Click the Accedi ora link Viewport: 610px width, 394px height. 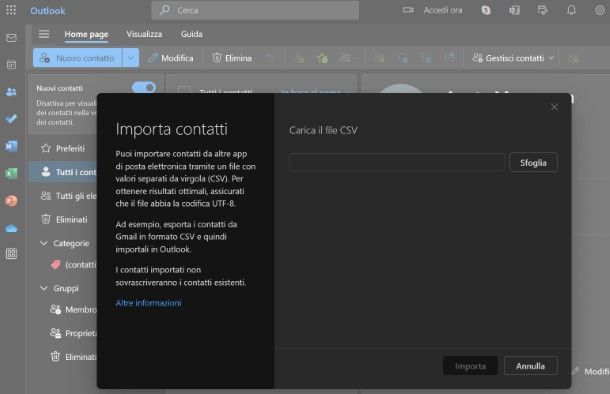(x=443, y=10)
